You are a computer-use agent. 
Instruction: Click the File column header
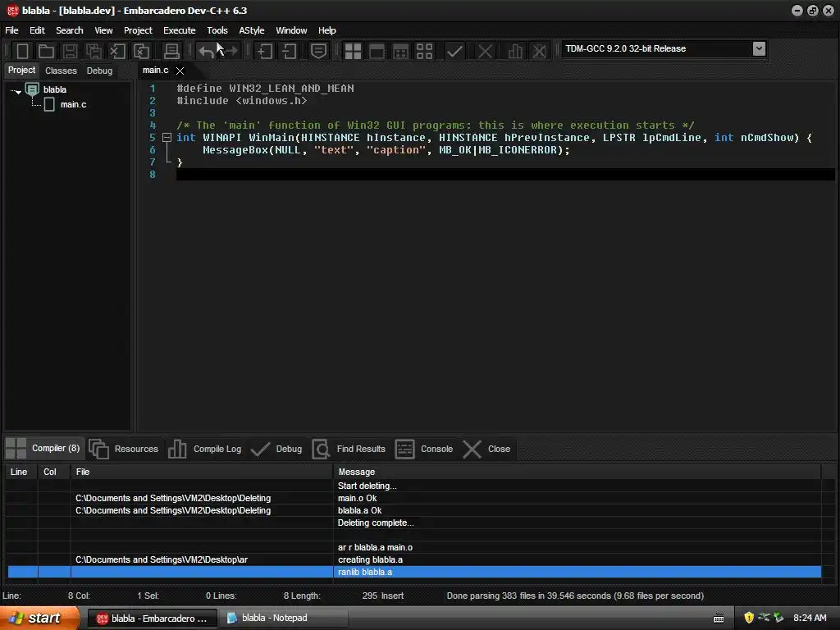coord(202,472)
